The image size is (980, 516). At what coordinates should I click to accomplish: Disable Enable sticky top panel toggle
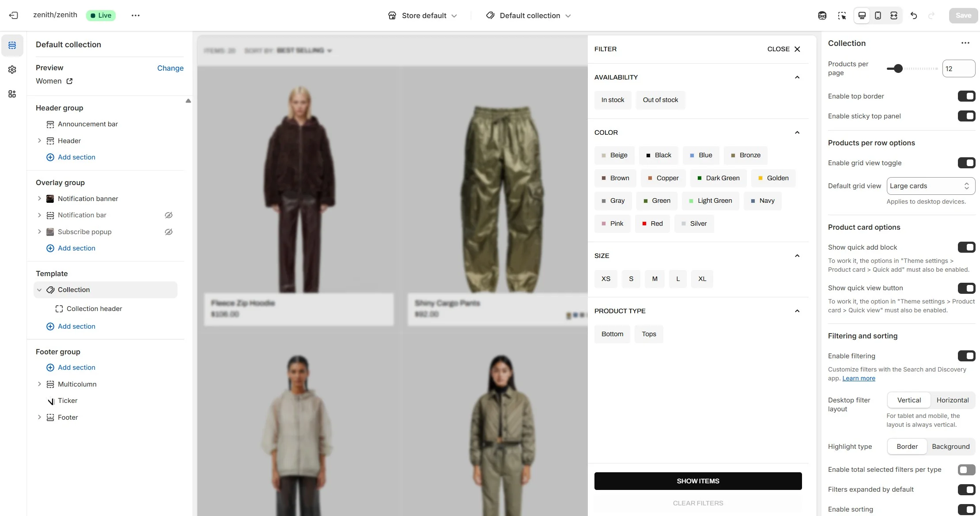(966, 116)
